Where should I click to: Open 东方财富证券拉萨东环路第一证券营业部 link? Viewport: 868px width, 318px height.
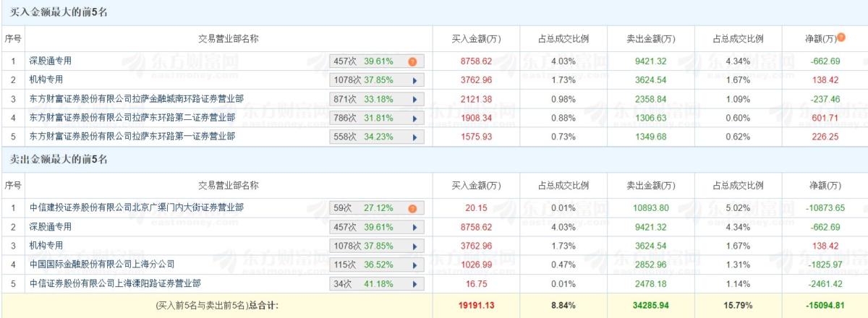pos(132,135)
